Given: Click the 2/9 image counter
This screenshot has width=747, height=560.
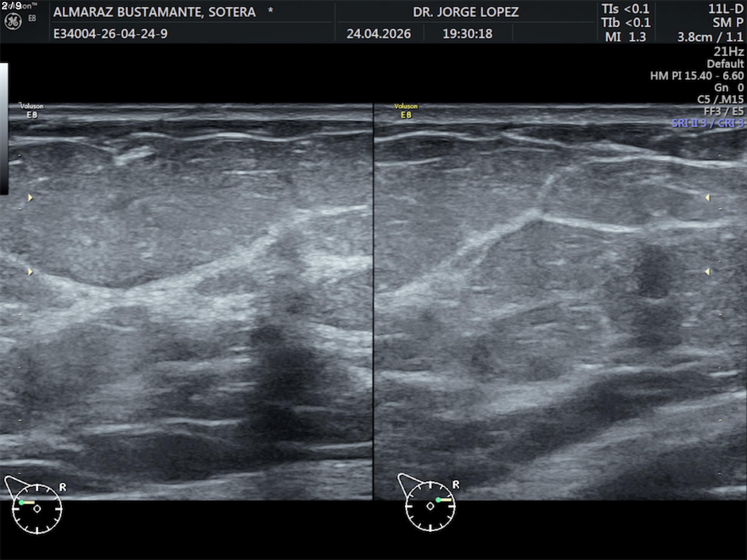Looking at the screenshot, I should click(11, 6).
